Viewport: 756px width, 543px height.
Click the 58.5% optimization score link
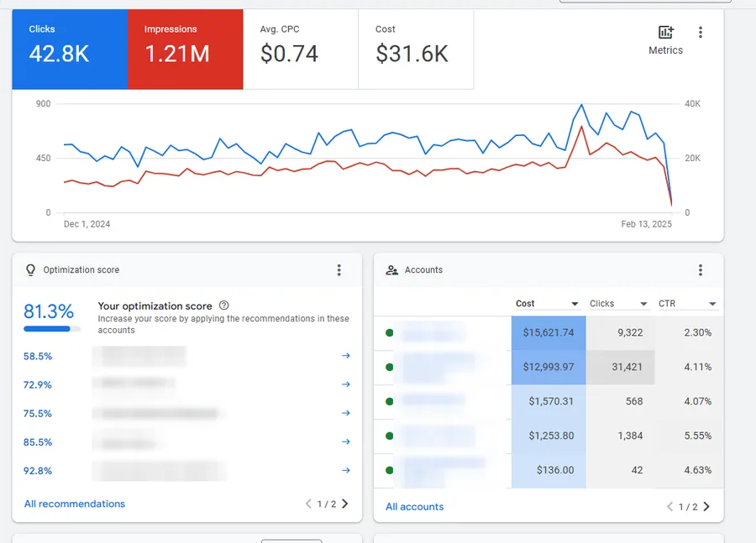click(38, 356)
